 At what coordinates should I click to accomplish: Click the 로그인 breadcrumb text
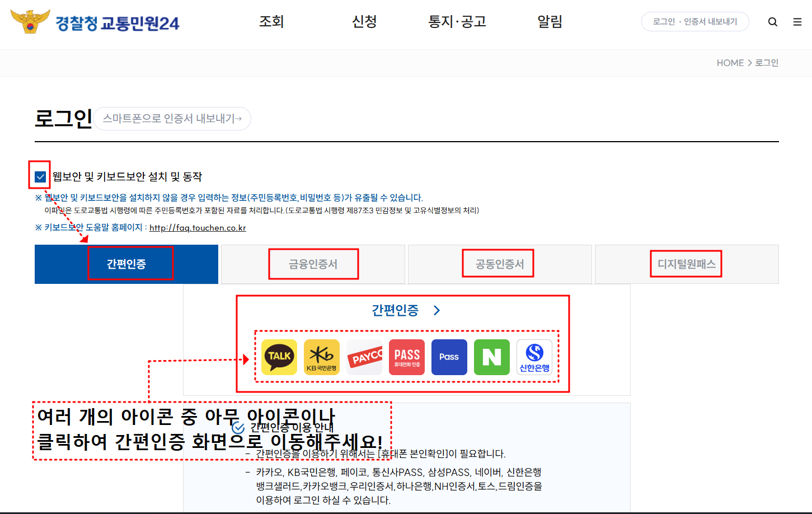point(767,63)
